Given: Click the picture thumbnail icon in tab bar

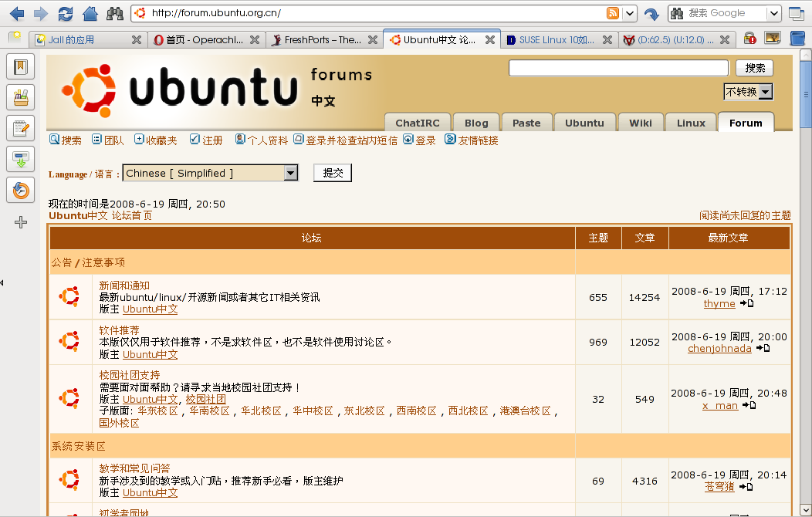Looking at the screenshot, I should (773, 38).
